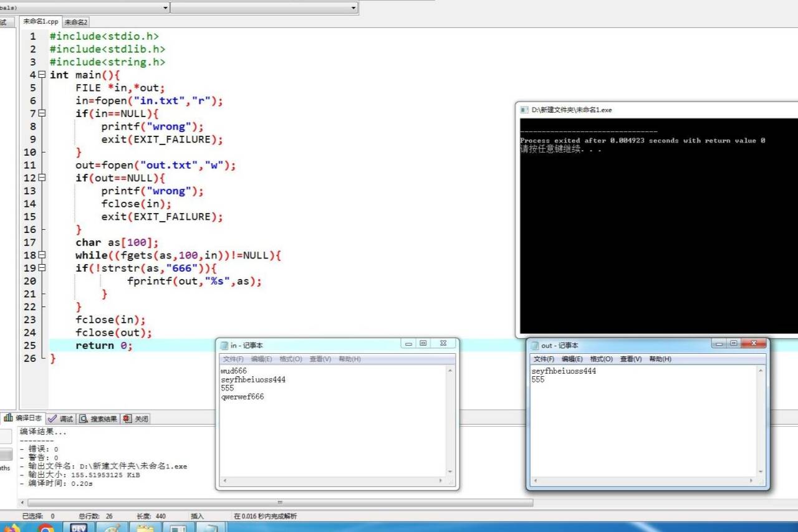
Task: Click the '总行数: 26' status bar entry
Action: pyautogui.click(x=96, y=516)
